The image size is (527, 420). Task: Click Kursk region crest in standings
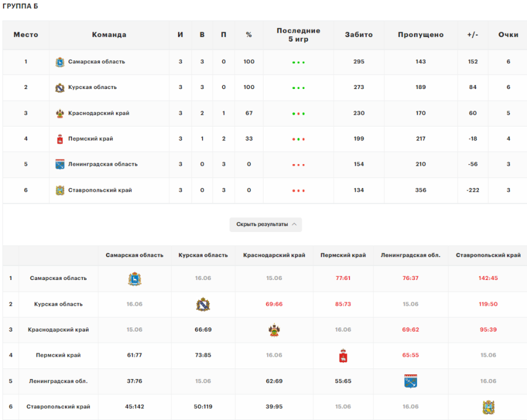[59, 87]
